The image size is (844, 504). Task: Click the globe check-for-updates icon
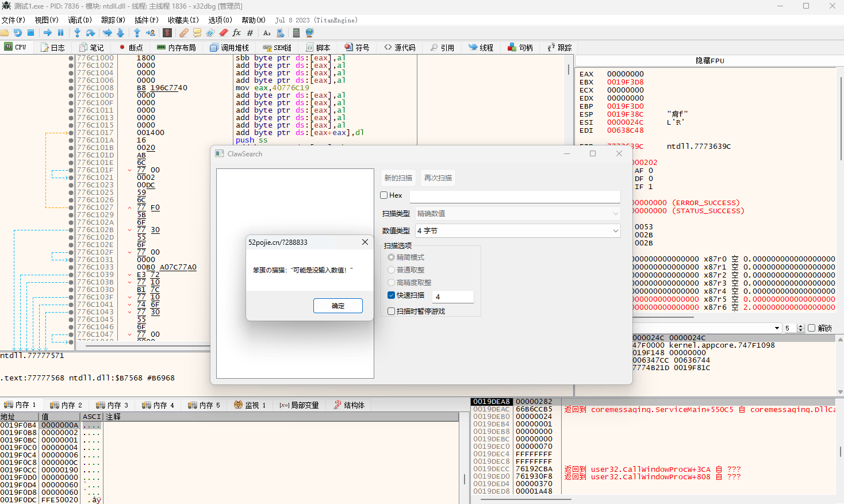click(x=309, y=33)
